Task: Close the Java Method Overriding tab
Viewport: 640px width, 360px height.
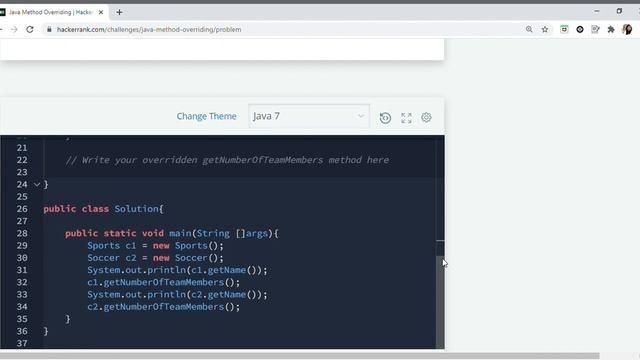Action: pos(101,12)
